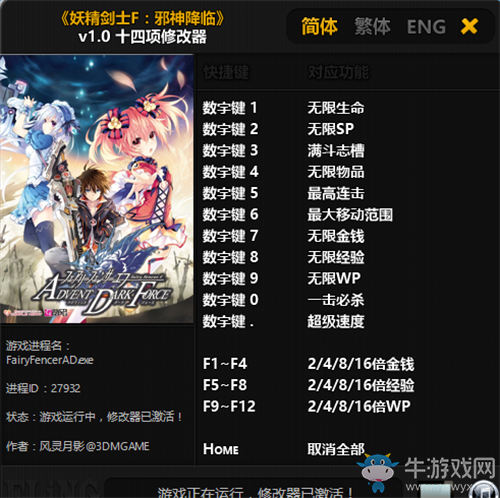Click the 取消全部 cancel-all entry
500x498 pixels.
[336, 449]
